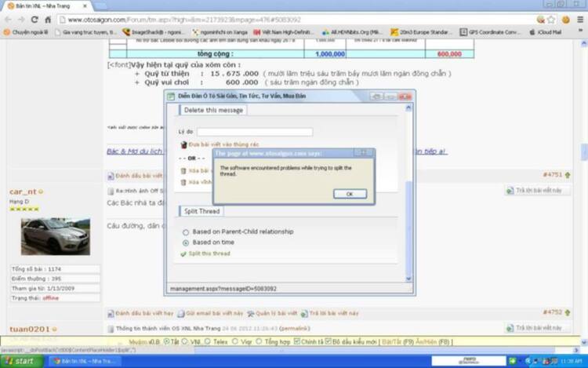Select the 'Split Thread' tab
This screenshot has width=588, height=368.
tap(201, 211)
